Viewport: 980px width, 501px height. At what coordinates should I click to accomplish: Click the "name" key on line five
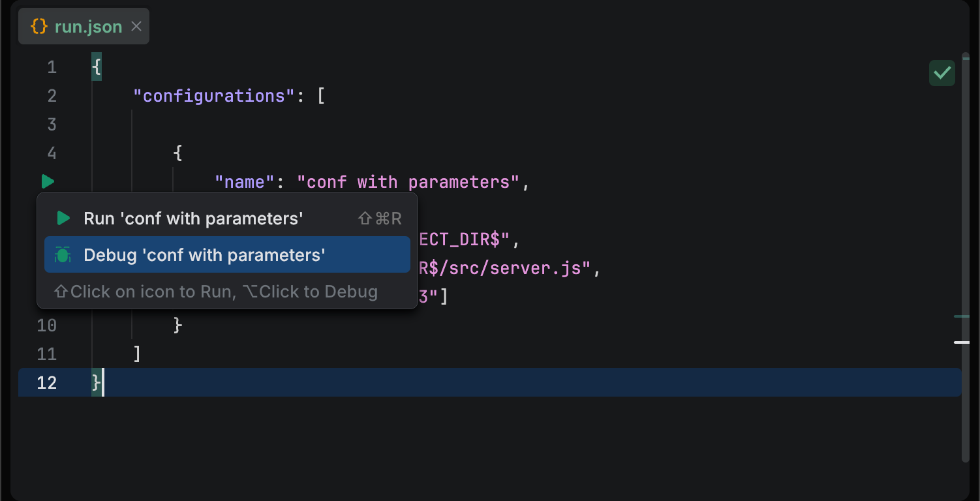[x=240, y=182]
